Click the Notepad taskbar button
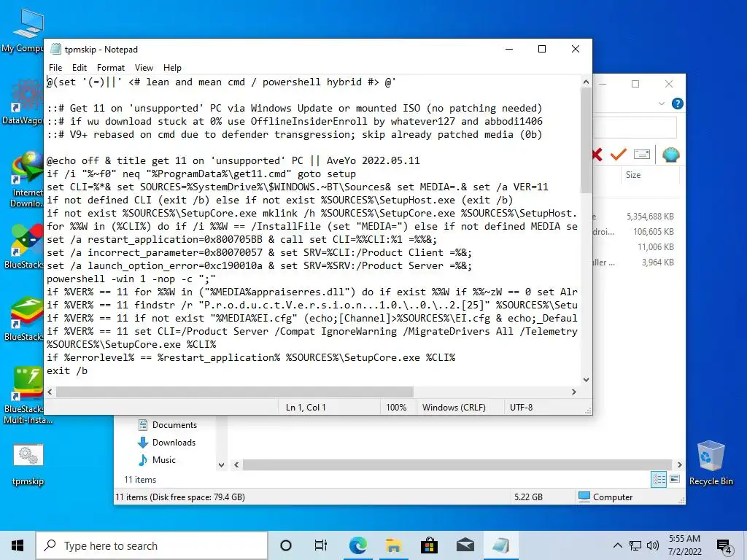 pos(500,545)
